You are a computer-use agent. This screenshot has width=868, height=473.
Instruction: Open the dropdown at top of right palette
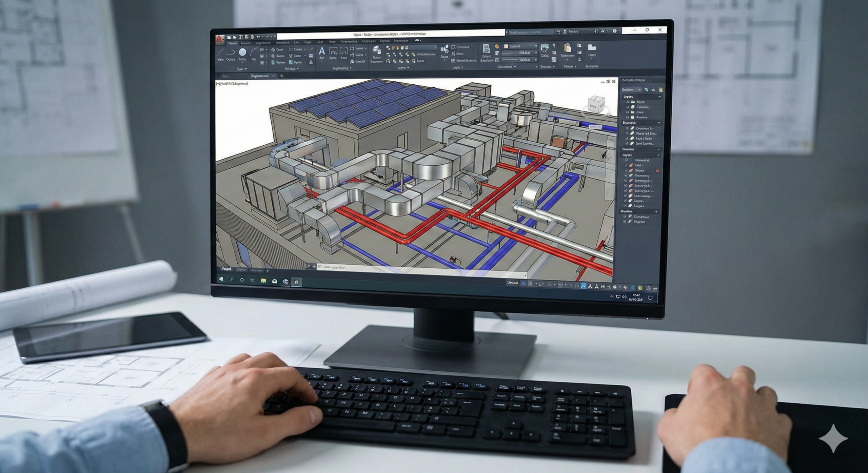[x=631, y=89]
